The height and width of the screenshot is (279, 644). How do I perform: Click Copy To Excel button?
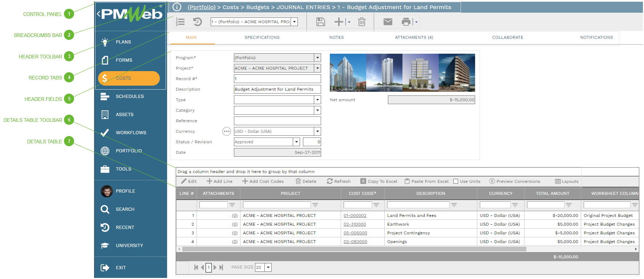[379, 181]
